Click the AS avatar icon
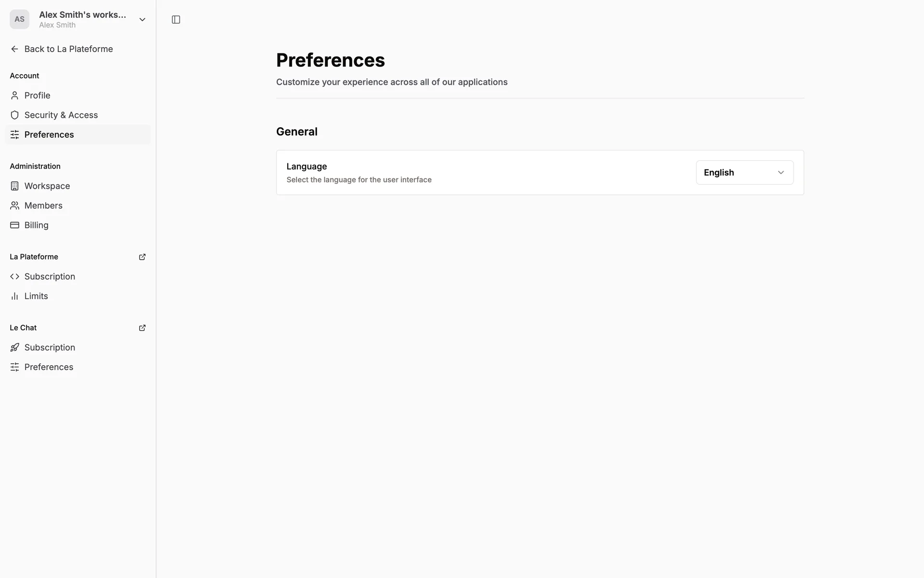924x578 pixels. tap(19, 19)
